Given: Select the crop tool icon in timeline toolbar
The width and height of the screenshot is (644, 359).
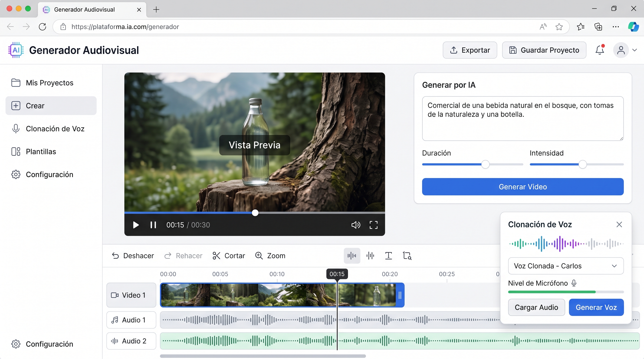Looking at the screenshot, I should point(407,256).
